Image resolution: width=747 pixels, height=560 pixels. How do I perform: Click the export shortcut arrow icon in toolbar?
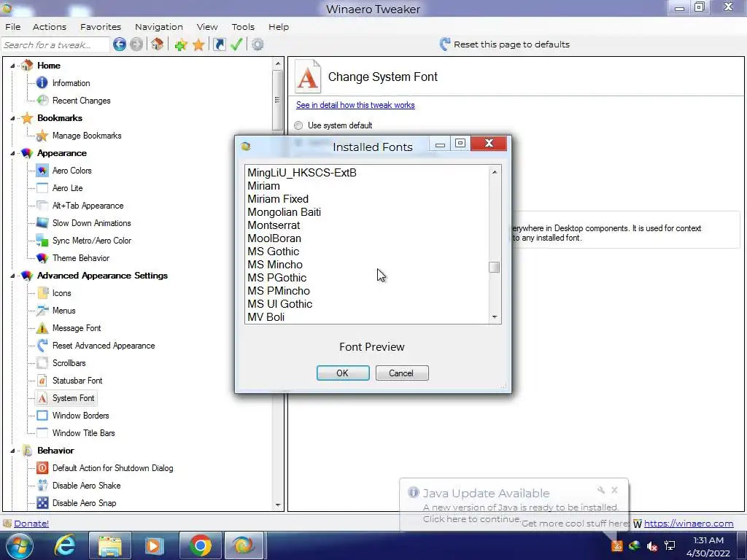click(219, 44)
